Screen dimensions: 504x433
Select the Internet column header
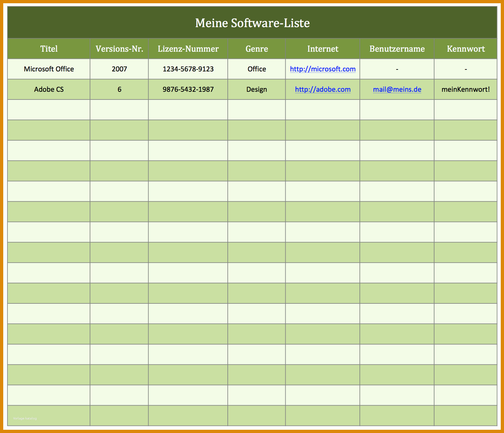323,49
